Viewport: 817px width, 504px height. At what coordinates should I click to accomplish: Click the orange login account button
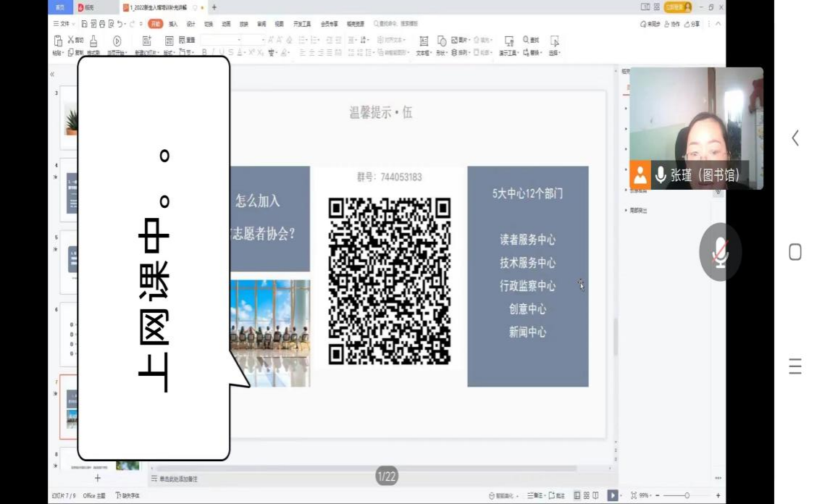679,7
